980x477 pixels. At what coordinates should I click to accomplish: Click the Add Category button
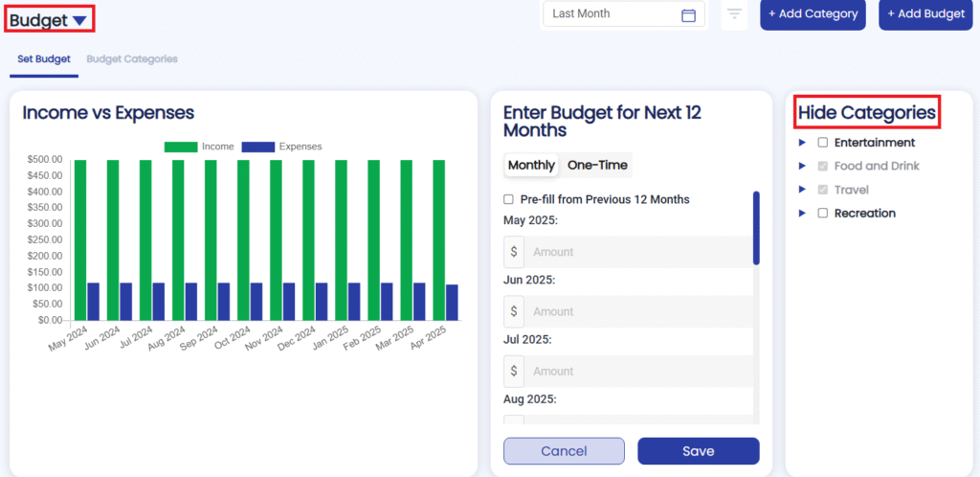(x=813, y=14)
